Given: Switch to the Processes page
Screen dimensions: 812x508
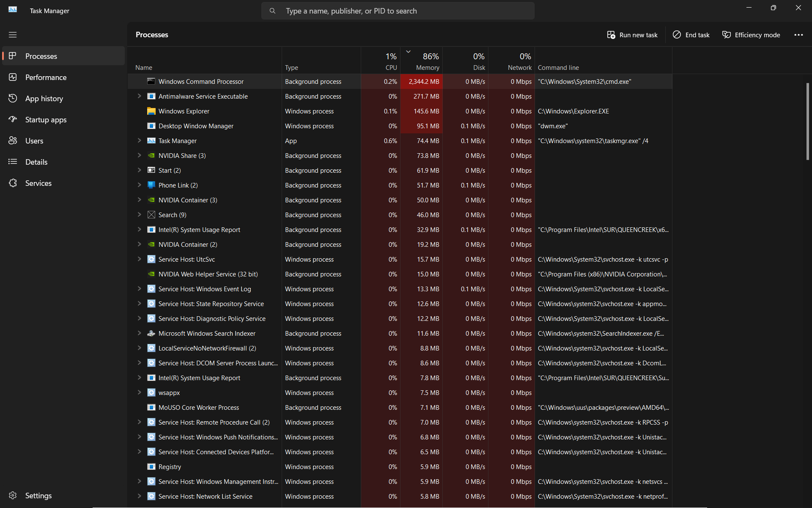Looking at the screenshot, I should [x=41, y=56].
